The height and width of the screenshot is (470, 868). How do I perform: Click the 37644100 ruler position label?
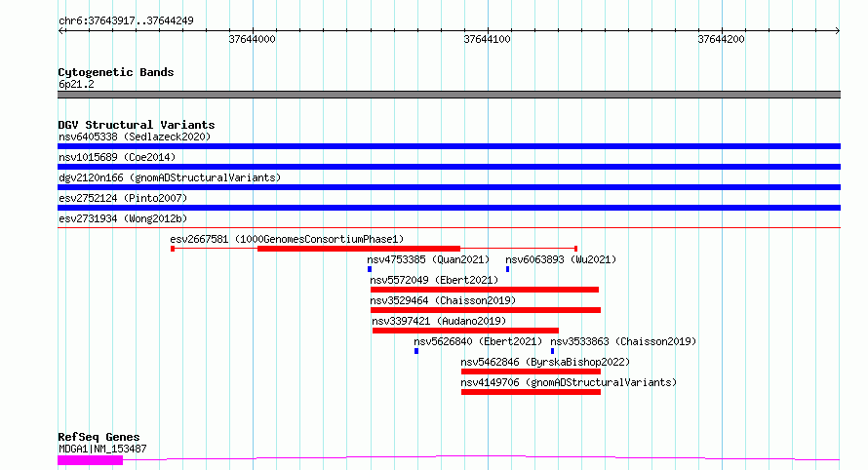(x=487, y=39)
